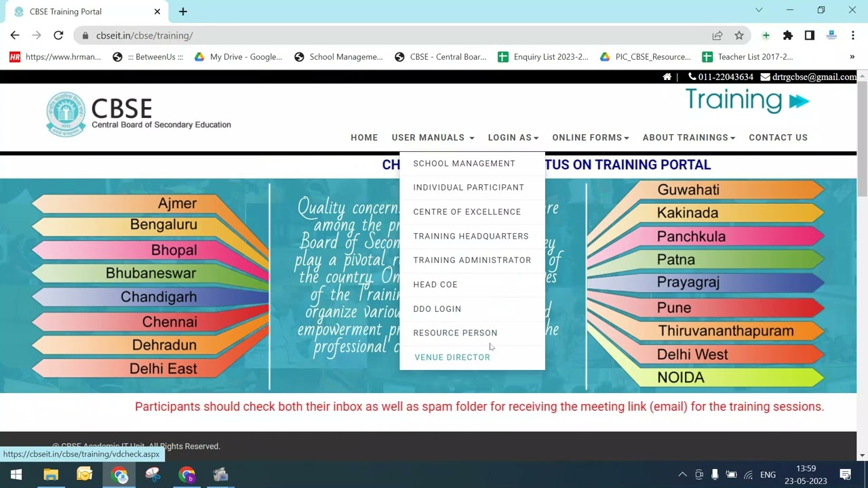This screenshot has height=488, width=868.
Task: Click the browser Back arrow
Action: pos(15,35)
